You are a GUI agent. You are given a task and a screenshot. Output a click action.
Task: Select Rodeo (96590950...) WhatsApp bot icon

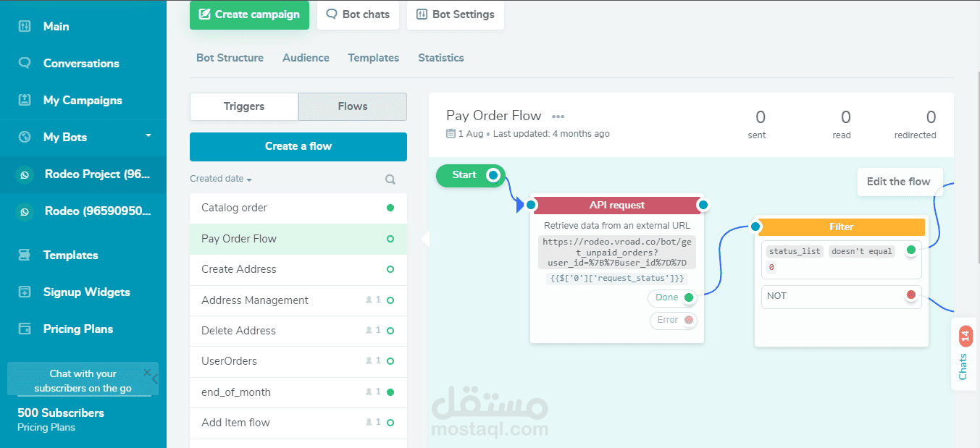click(x=25, y=211)
